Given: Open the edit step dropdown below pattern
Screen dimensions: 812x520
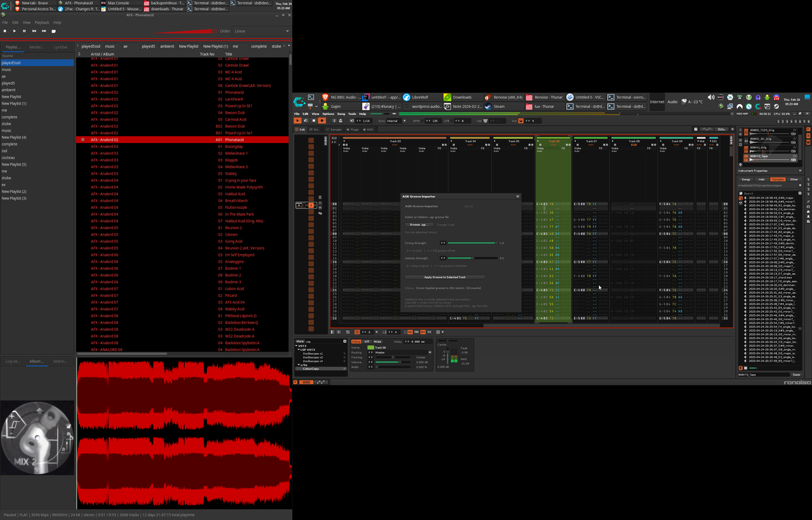Looking at the screenshot, I should pyautogui.click(x=376, y=332).
